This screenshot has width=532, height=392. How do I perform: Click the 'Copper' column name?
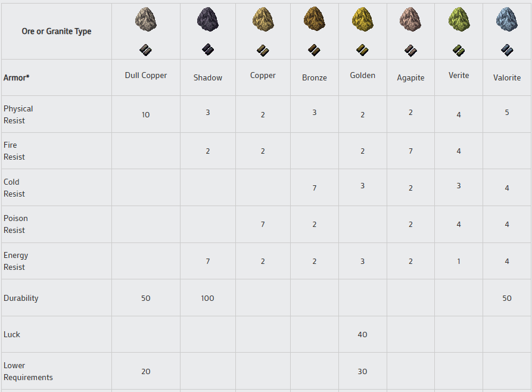263,75
